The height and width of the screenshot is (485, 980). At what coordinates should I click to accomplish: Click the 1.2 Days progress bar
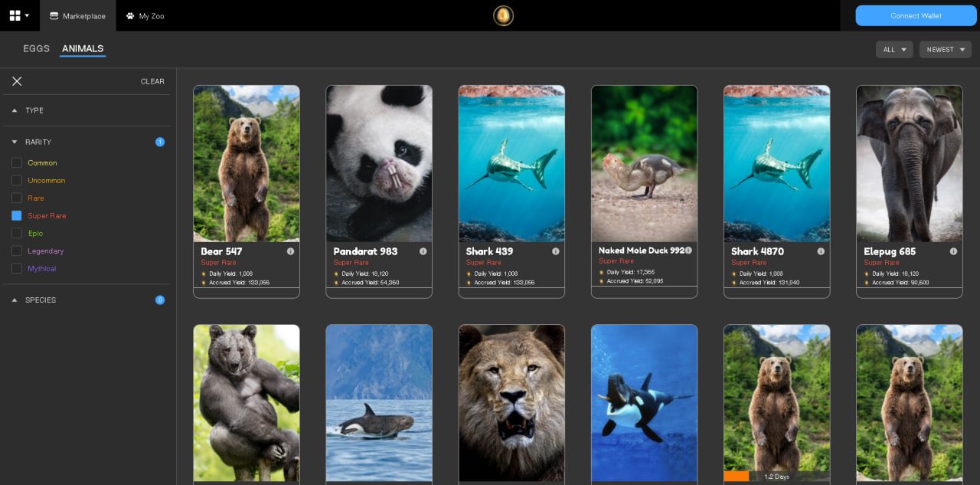(x=776, y=477)
